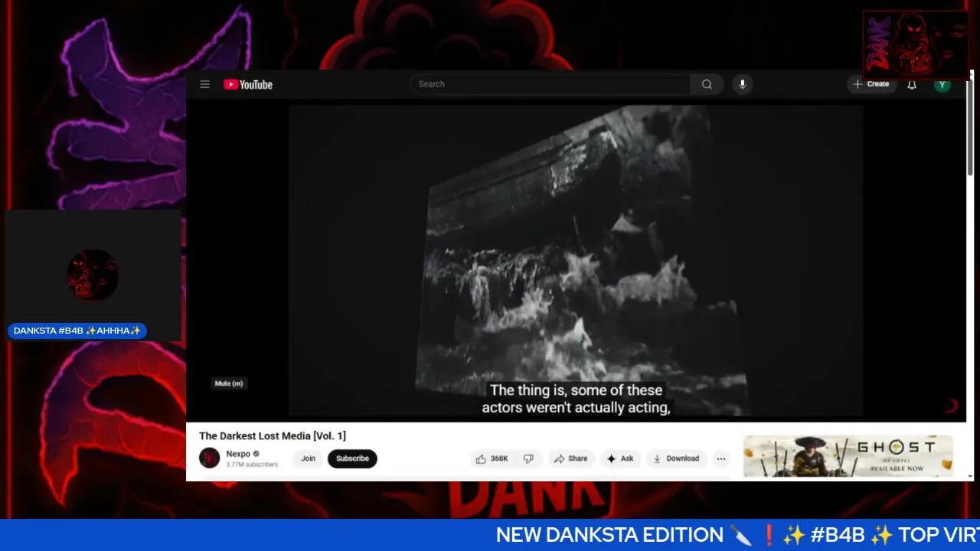Open the account avatar menu
This screenshot has width=980, height=551.
[942, 84]
